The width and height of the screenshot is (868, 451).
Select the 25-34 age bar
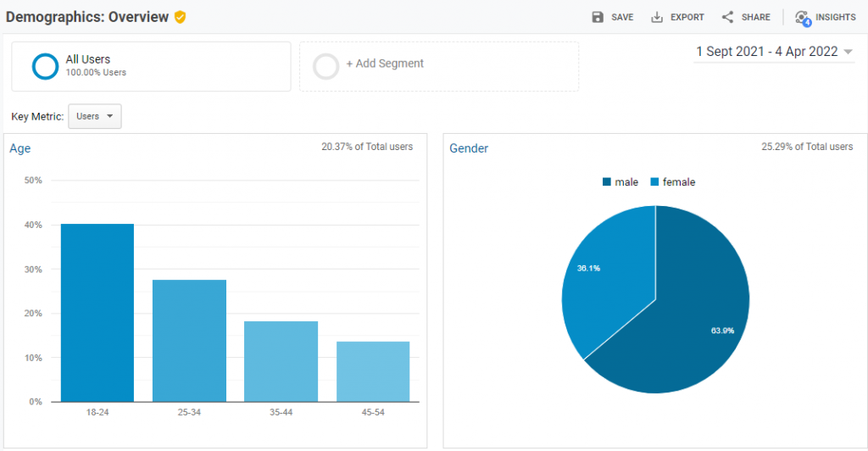tap(189, 341)
